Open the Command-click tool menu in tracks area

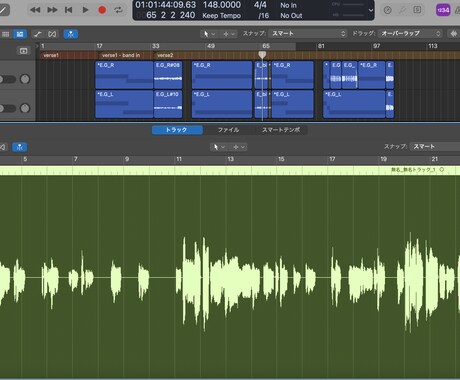click(228, 34)
